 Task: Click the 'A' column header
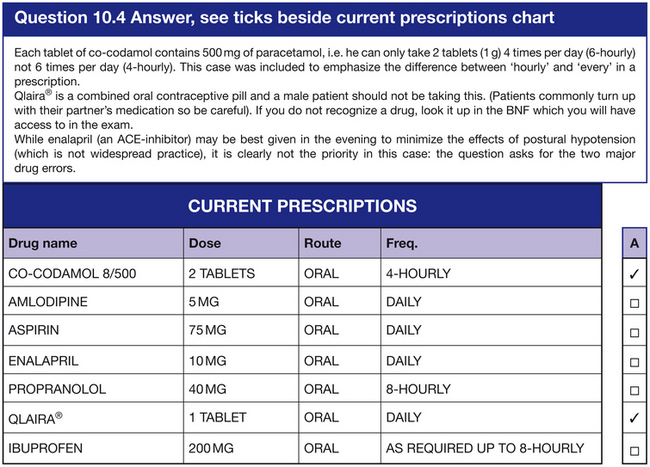click(634, 243)
